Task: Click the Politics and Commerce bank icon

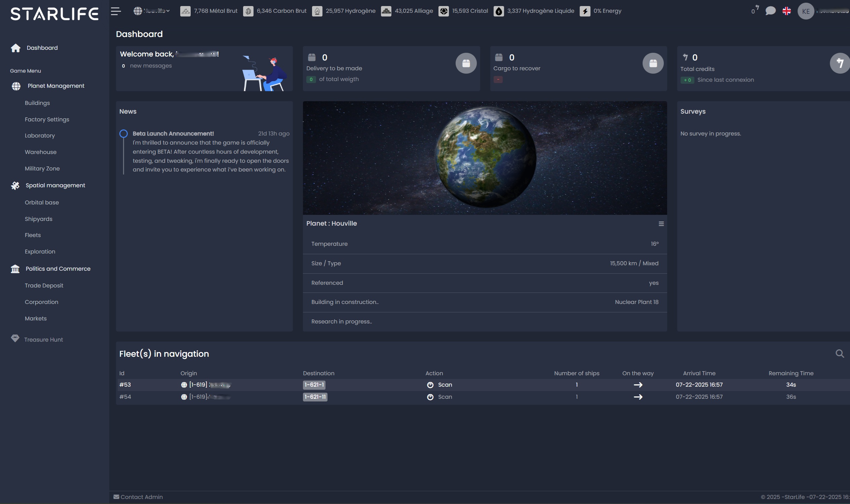Action: pyautogui.click(x=15, y=269)
